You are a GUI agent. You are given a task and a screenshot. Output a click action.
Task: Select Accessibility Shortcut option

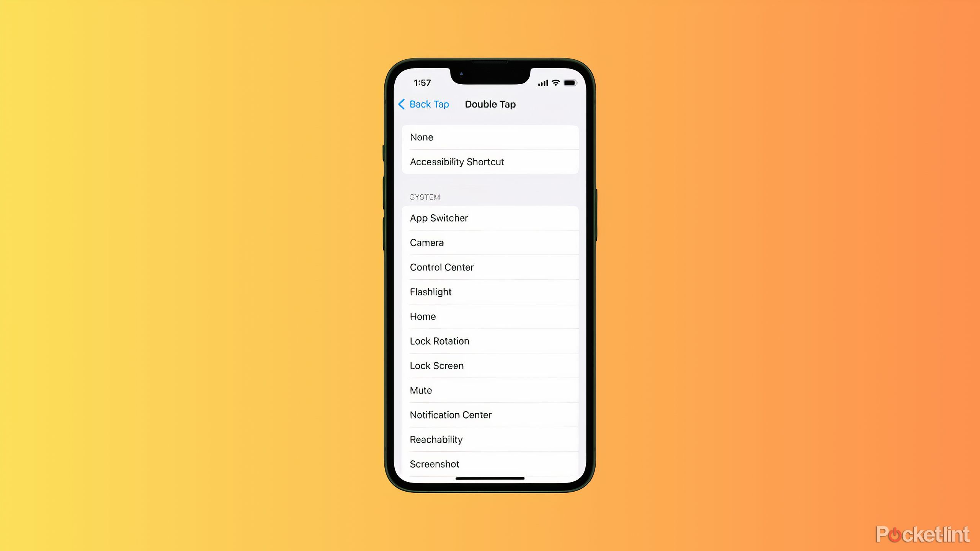(489, 161)
